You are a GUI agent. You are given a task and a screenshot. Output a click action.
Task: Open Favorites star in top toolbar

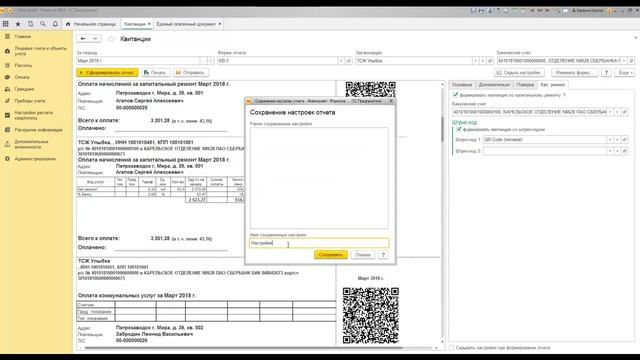tap(18, 24)
